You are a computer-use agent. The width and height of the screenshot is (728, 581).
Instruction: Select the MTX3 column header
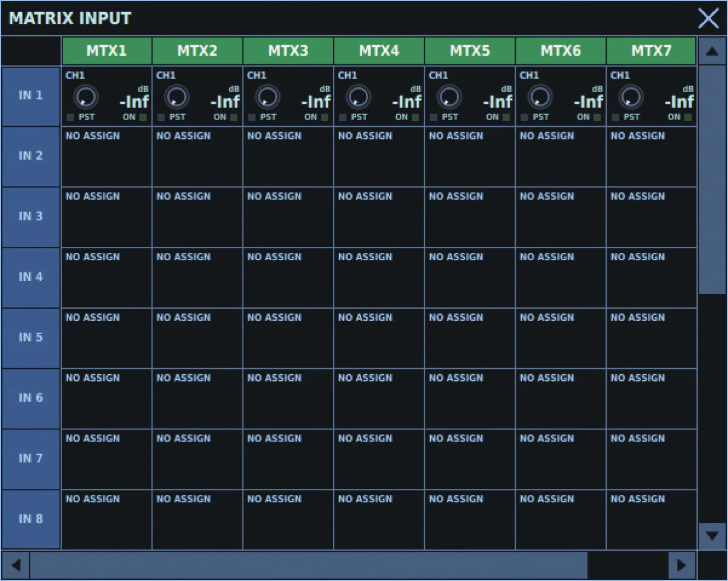coord(288,51)
